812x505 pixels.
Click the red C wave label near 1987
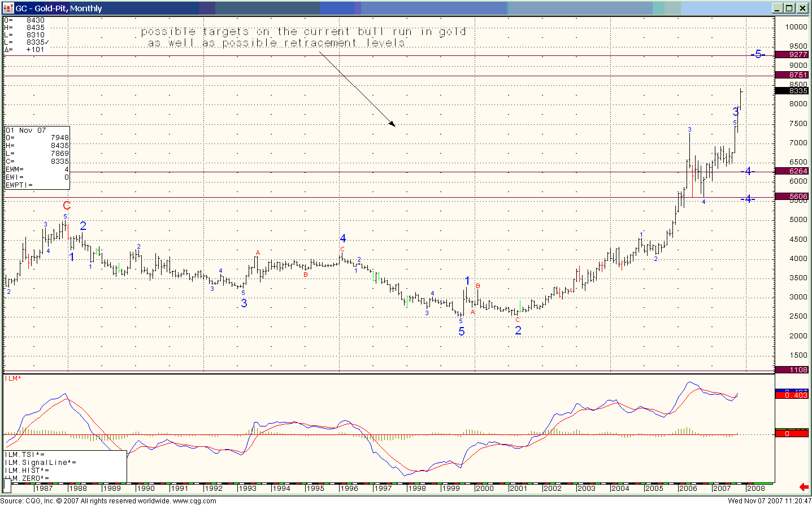(x=67, y=206)
